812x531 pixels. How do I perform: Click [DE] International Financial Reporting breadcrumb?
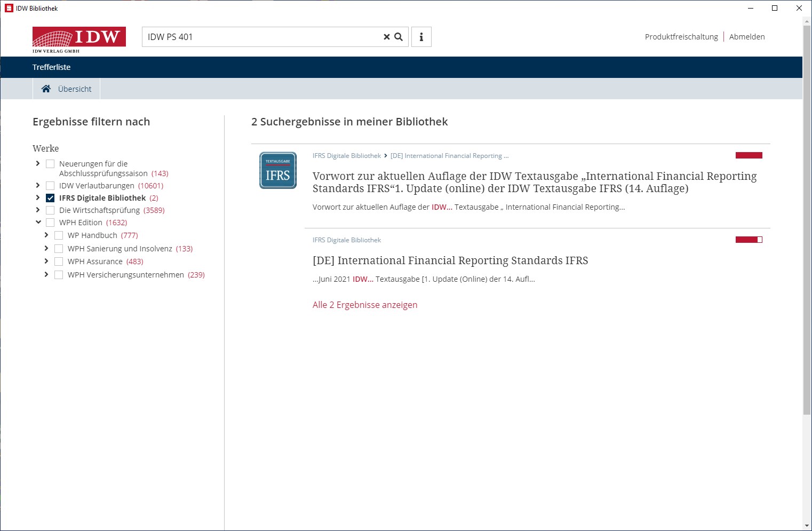click(450, 156)
